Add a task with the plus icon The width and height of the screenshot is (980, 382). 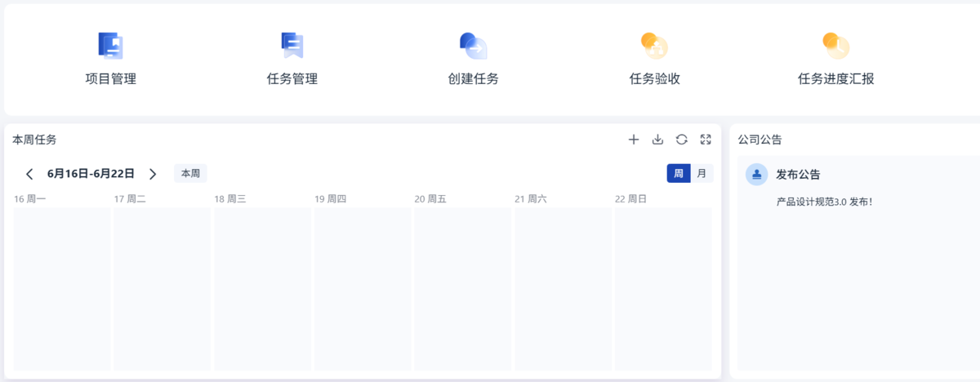point(634,140)
